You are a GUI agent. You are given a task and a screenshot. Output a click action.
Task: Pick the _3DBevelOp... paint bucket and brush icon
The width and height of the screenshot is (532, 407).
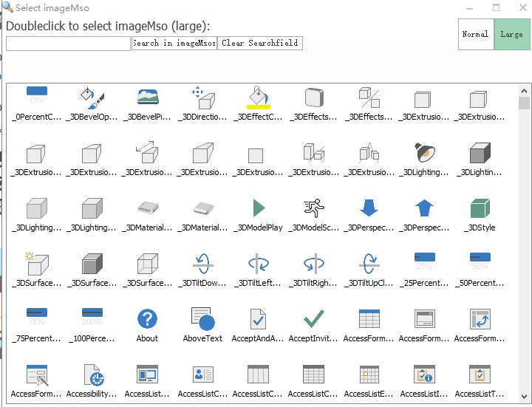[92, 97]
